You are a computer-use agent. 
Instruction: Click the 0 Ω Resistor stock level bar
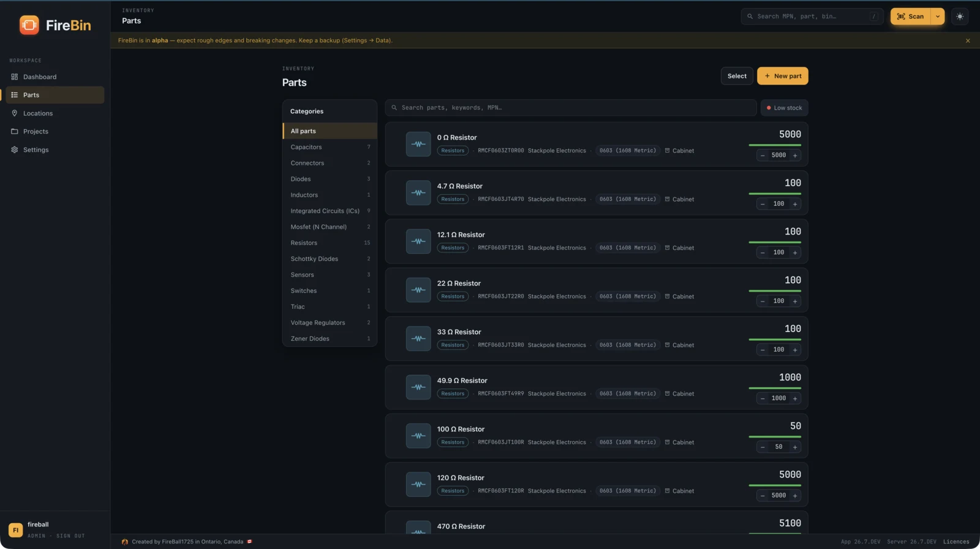[775, 145]
